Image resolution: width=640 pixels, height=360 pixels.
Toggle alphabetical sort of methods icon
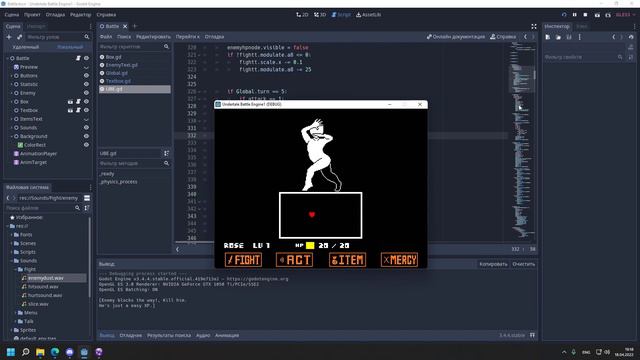(x=166, y=153)
